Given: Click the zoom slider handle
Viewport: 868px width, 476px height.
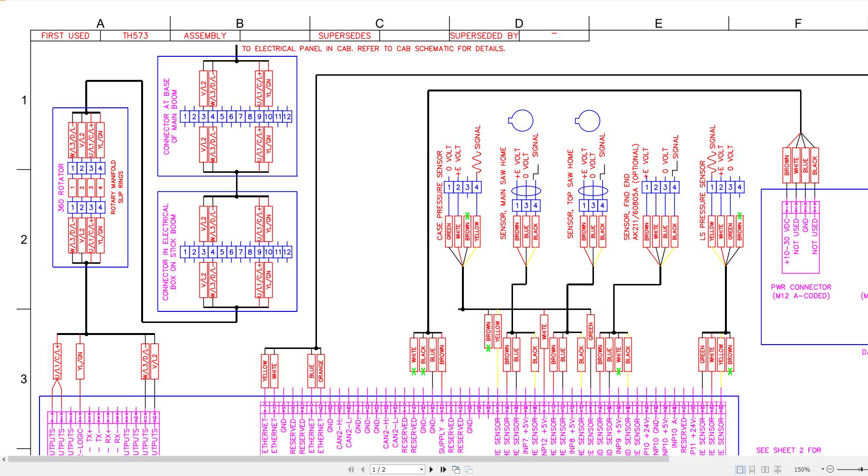Looking at the screenshot, I should pos(861,469).
